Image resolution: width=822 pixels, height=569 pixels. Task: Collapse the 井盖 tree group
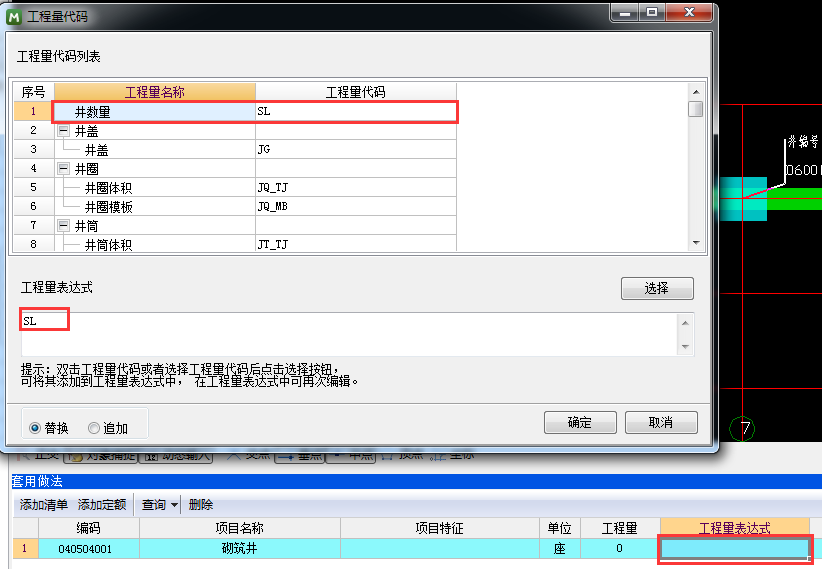pos(64,131)
